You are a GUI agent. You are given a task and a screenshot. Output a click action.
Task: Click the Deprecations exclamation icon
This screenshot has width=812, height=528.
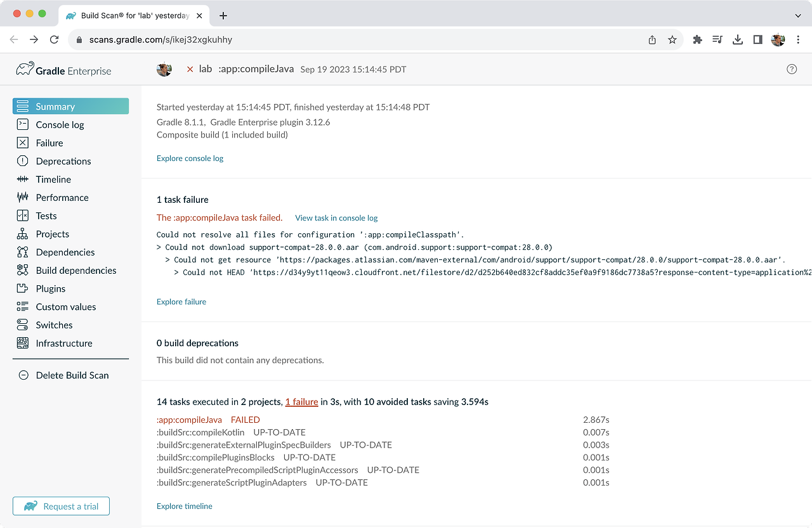pos(23,161)
